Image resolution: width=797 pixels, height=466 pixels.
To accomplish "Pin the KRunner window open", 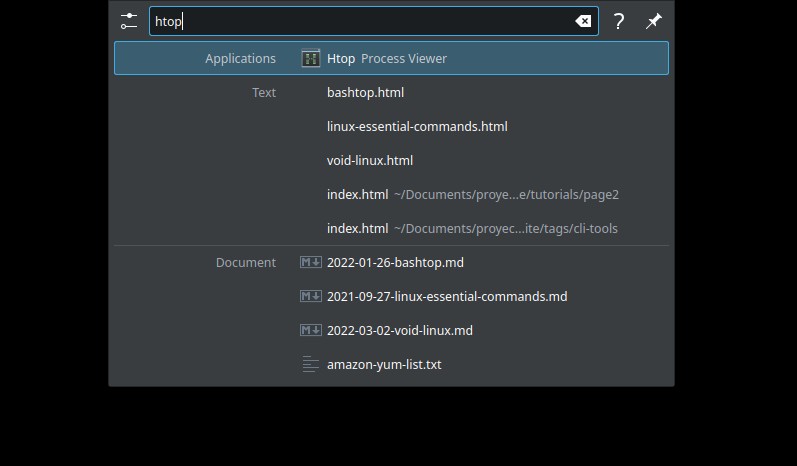I will pyautogui.click(x=654, y=21).
